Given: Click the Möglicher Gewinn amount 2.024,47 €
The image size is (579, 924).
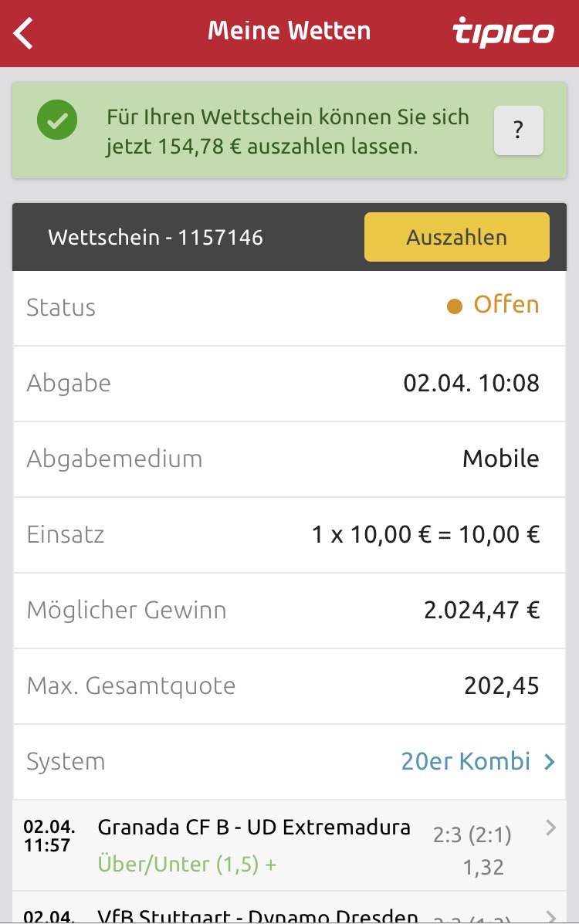Looking at the screenshot, I should (481, 611).
